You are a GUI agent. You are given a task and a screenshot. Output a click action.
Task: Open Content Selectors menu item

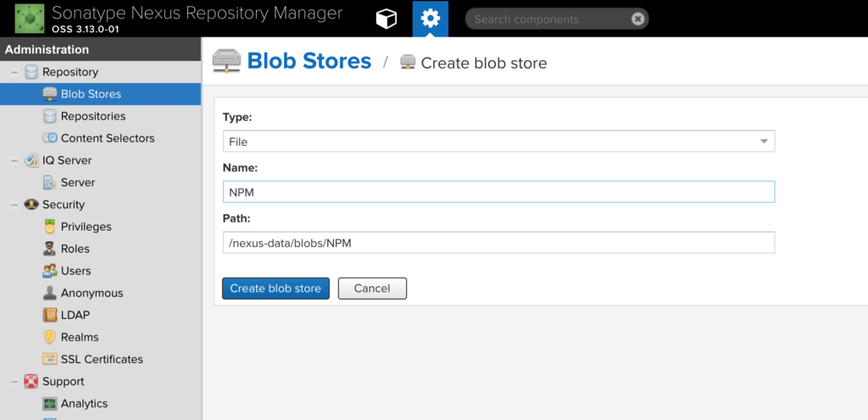107,138
